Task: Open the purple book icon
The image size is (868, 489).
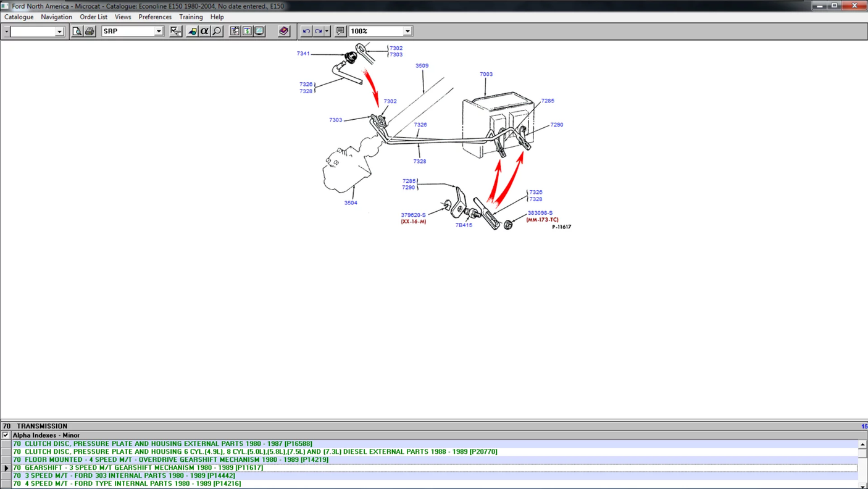Action: coord(284,31)
